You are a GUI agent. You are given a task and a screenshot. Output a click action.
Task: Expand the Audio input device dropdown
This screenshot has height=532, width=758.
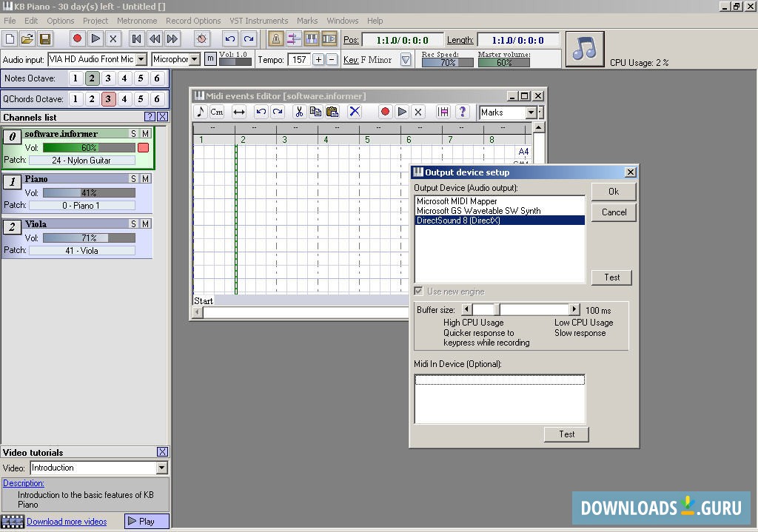(x=141, y=59)
